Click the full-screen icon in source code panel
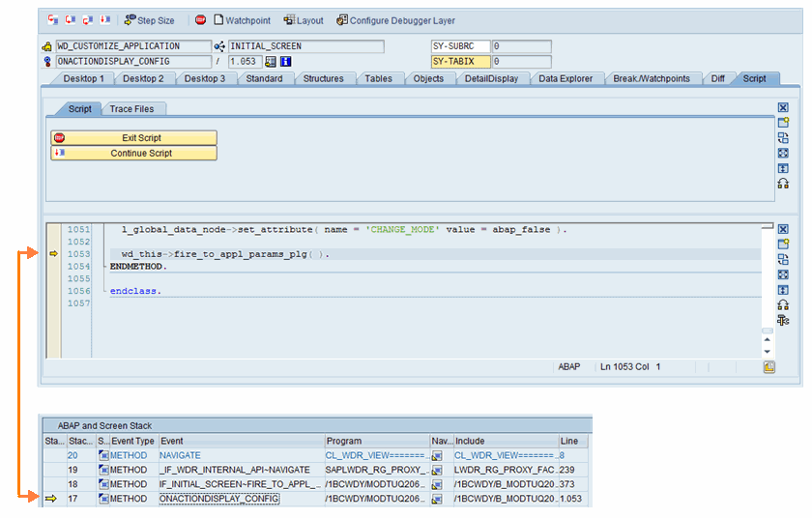 (783, 274)
